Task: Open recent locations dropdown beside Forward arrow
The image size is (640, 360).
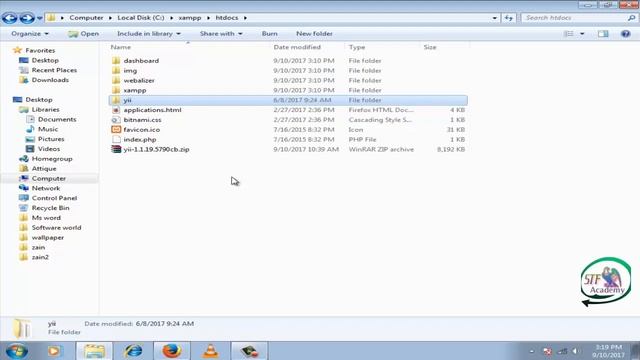Action: (x=39, y=18)
